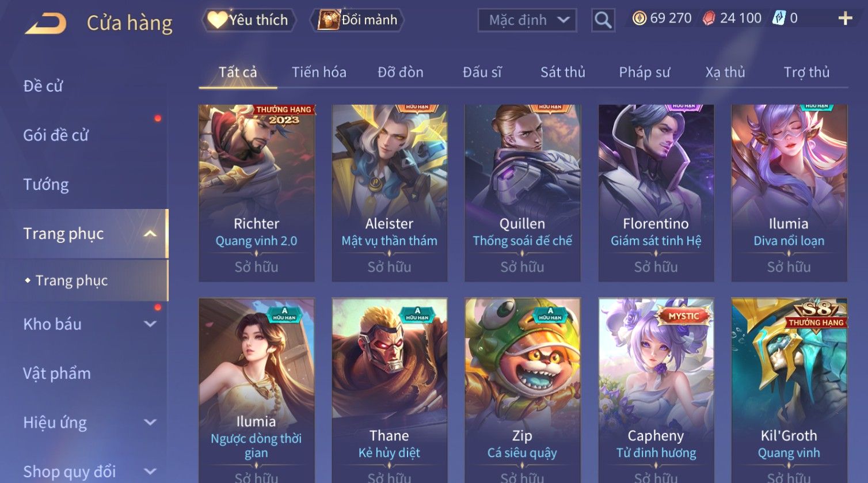
Task: Expand the Kho báu sidebar section
Action: tap(150, 324)
